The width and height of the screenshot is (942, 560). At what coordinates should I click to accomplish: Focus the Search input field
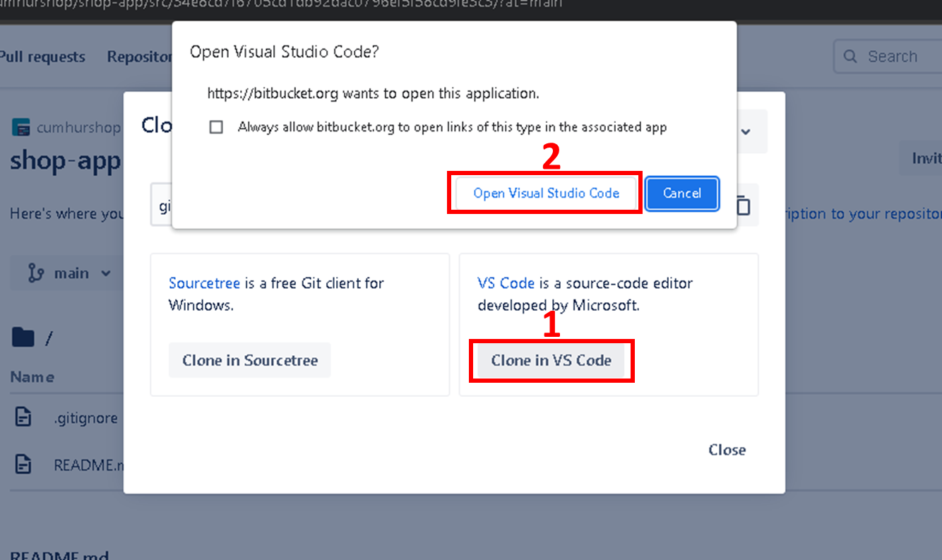888,56
